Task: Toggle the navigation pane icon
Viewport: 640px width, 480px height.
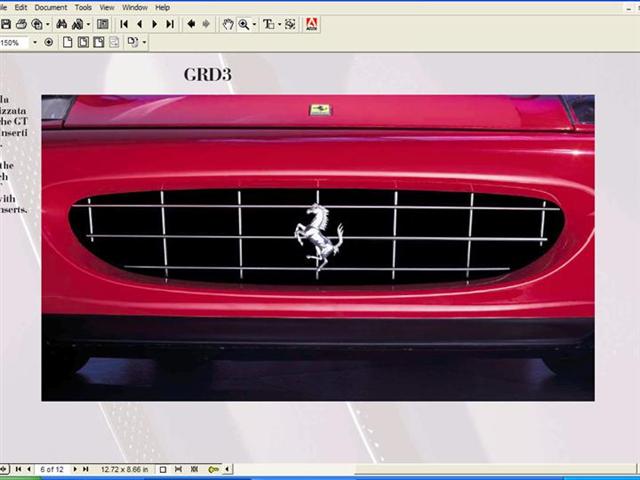Action: 103,24
